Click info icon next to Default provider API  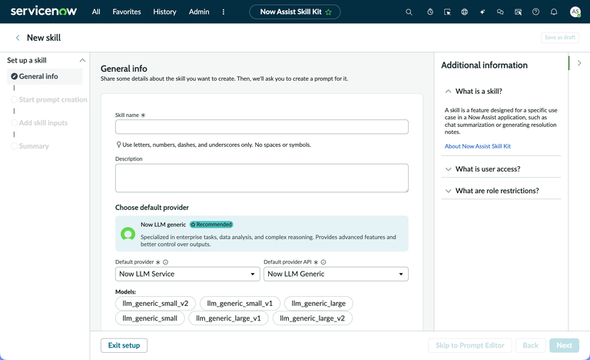323,262
